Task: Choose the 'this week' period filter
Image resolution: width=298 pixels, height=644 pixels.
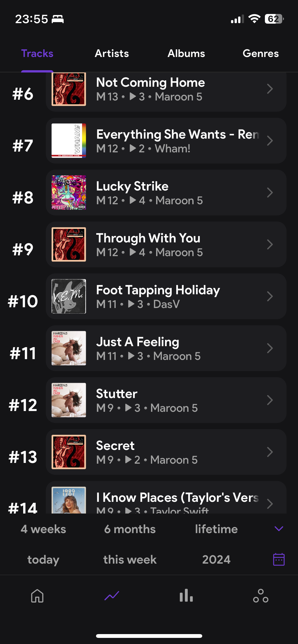Action: (x=130, y=560)
